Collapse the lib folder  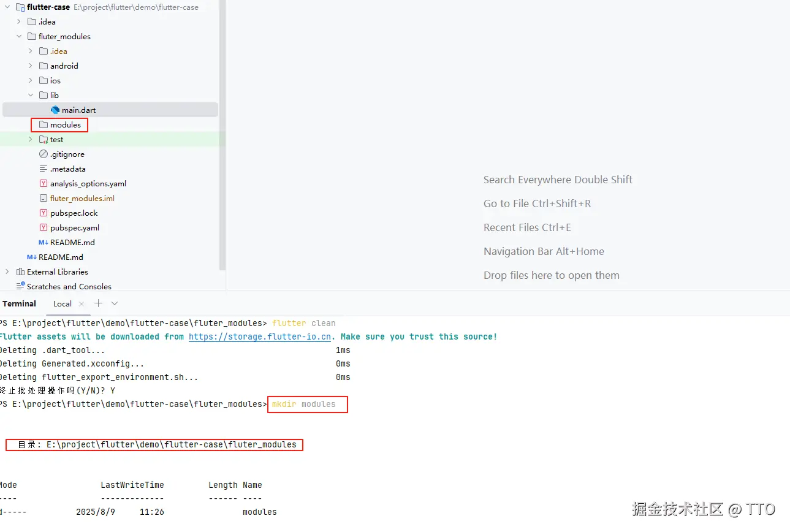(x=31, y=96)
